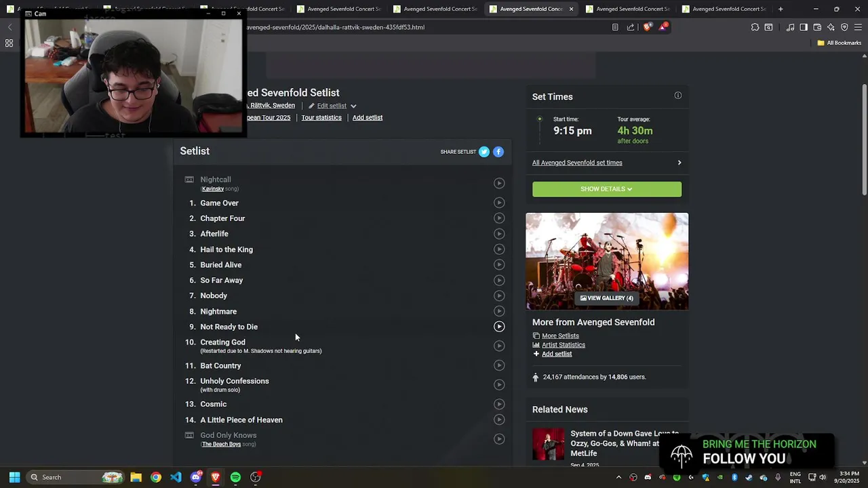The width and height of the screenshot is (868, 488).
Task: Open Bat Country song link
Action: click(x=220, y=365)
